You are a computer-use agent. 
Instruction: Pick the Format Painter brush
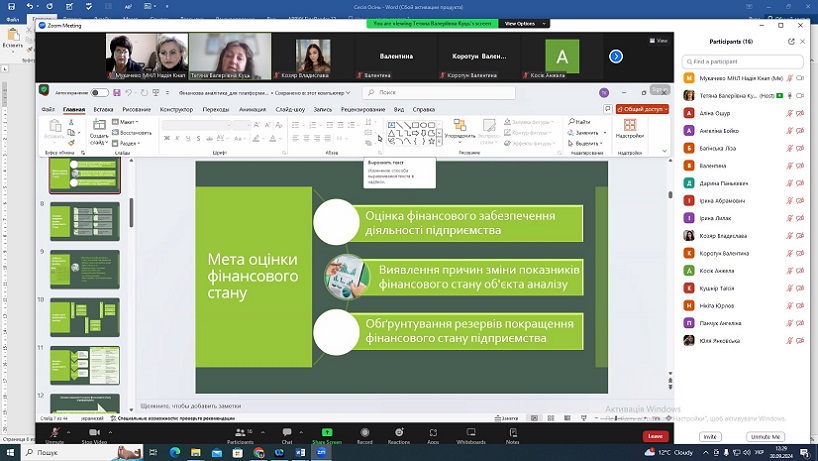(71, 143)
